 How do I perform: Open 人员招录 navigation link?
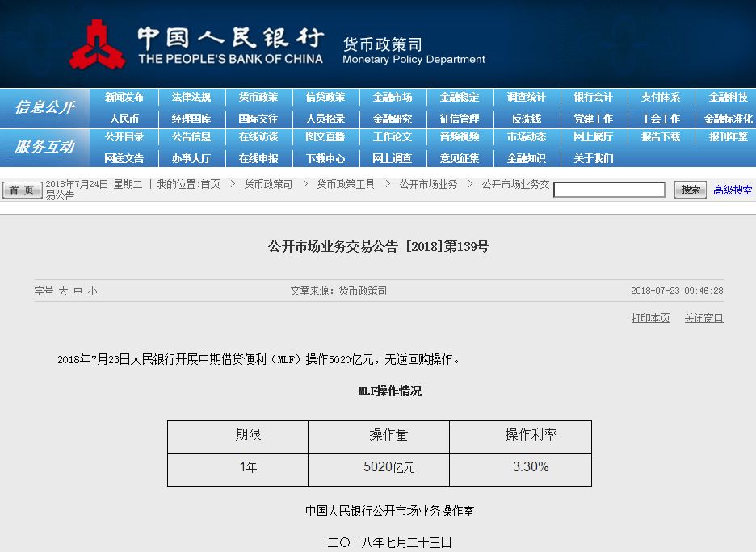click(325, 119)
